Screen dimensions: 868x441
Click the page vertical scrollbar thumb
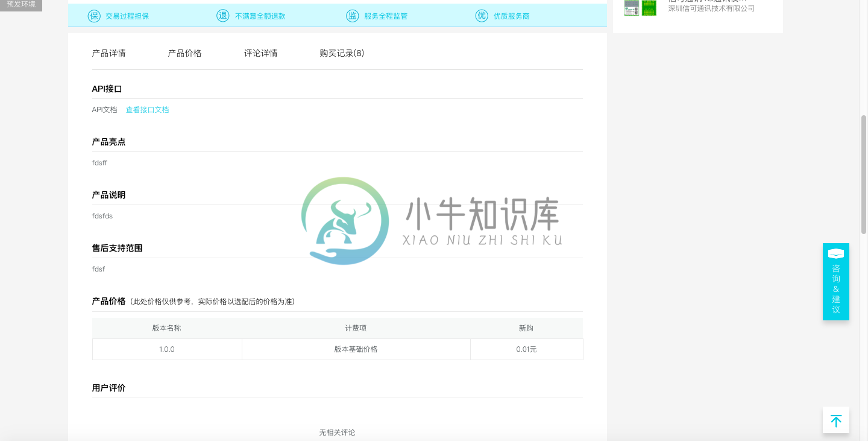864,174
